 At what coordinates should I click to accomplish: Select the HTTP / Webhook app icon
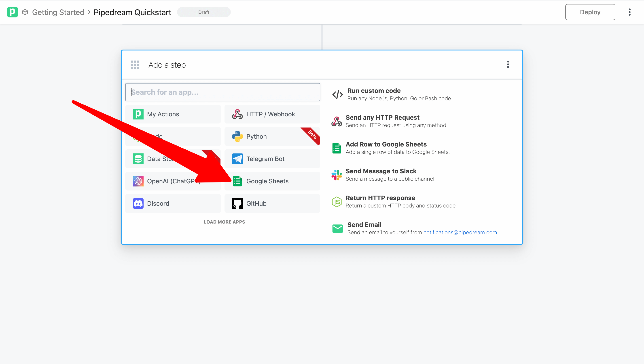[237, 114]
